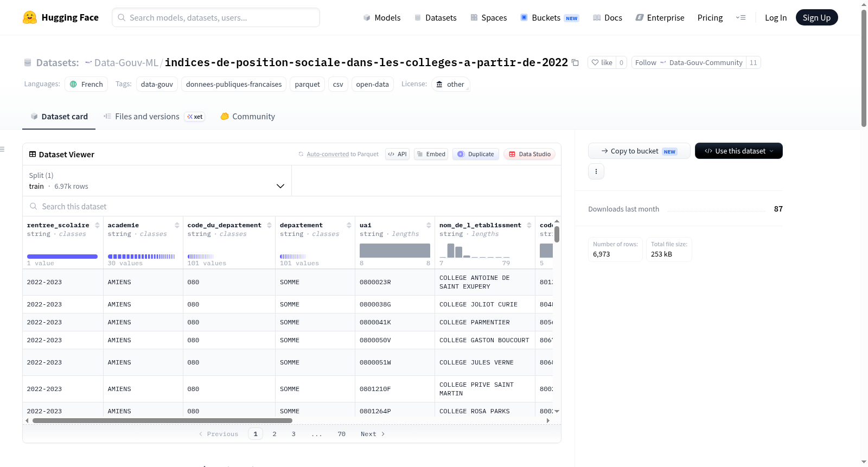
Task: Sort the departement column
Action: [x=349, y=225]
